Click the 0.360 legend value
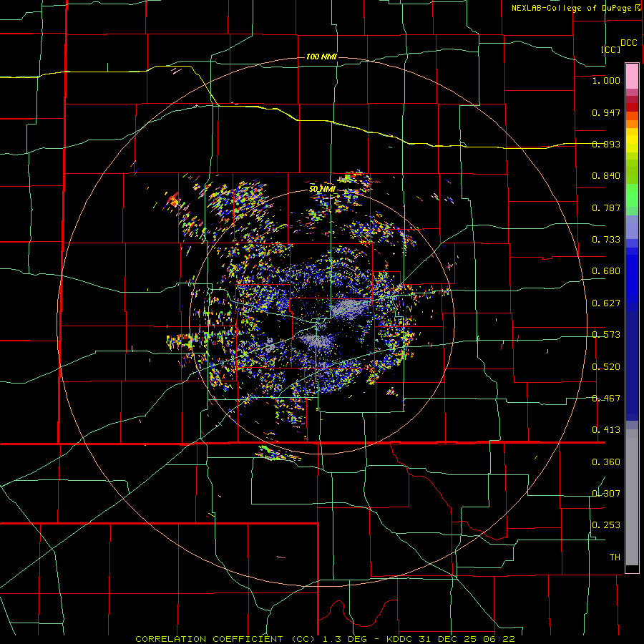644x644 pixels. click(x=606, y=462)
